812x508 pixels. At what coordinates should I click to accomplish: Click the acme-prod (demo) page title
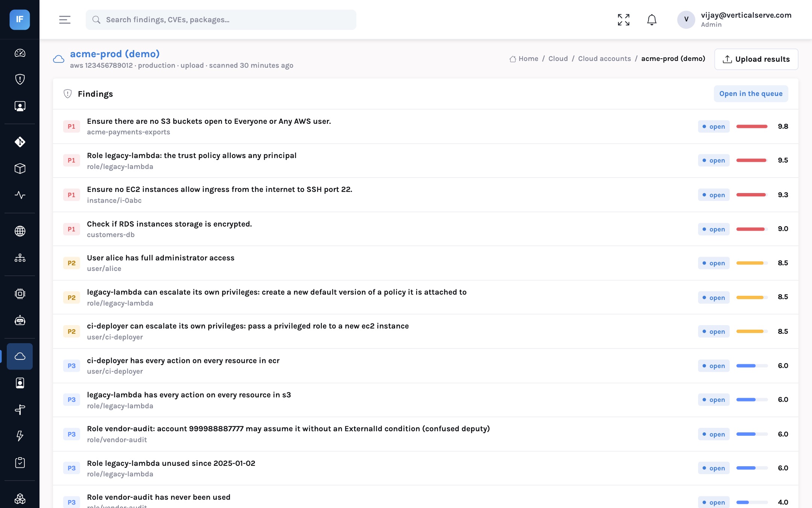pyautogui.click(x=115, y=54)
